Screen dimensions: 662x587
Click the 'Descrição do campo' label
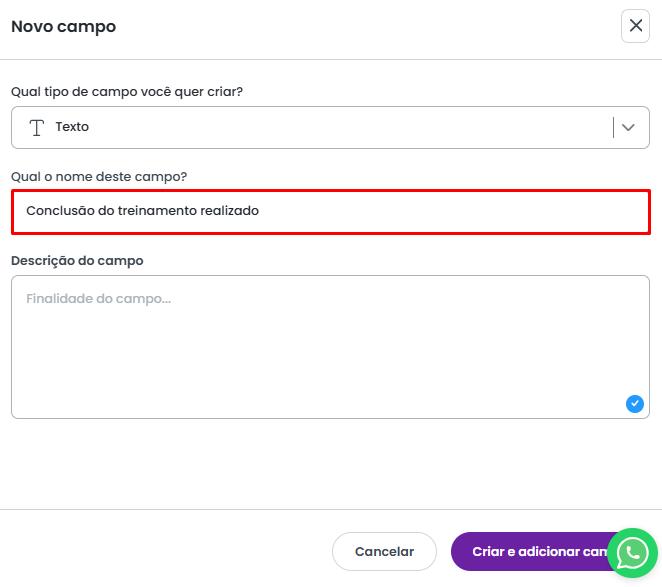click(77, 260)
